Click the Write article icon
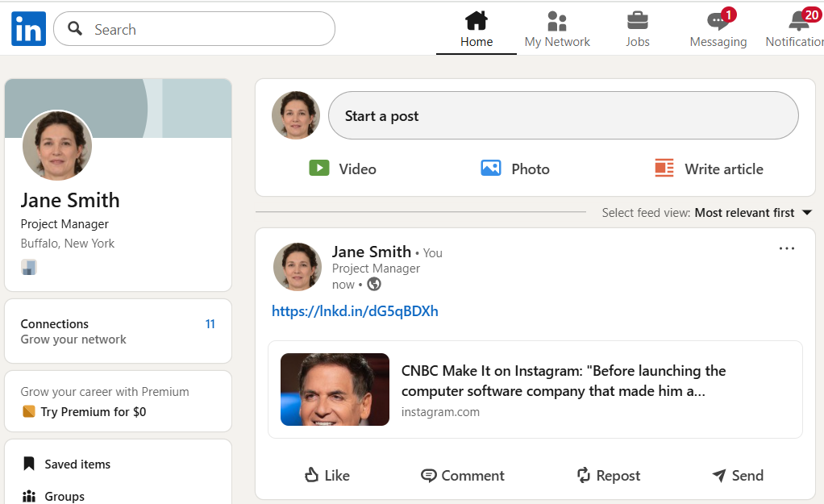 [x=664, y=169]
